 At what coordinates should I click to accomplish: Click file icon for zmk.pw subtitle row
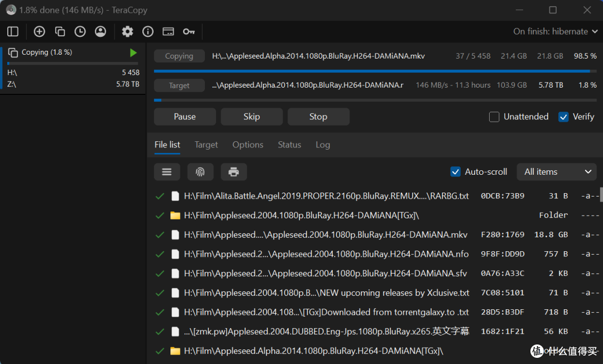pyautogui.click(x=175, y=331)
